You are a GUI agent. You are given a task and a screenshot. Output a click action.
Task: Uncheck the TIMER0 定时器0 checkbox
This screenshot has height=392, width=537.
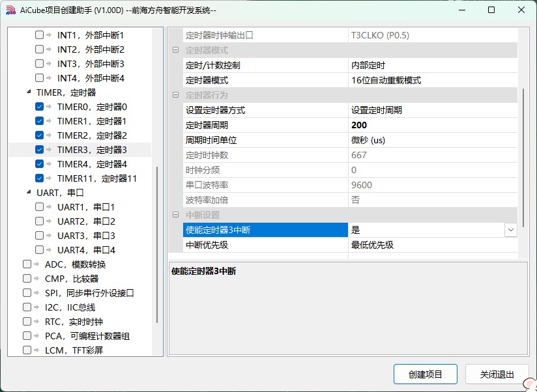click(39, 107)
